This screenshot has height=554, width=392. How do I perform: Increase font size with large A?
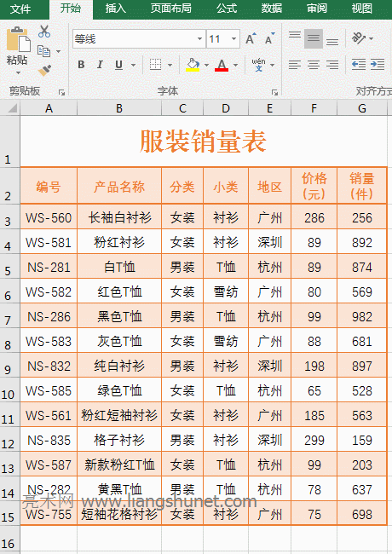coord(251,38)
